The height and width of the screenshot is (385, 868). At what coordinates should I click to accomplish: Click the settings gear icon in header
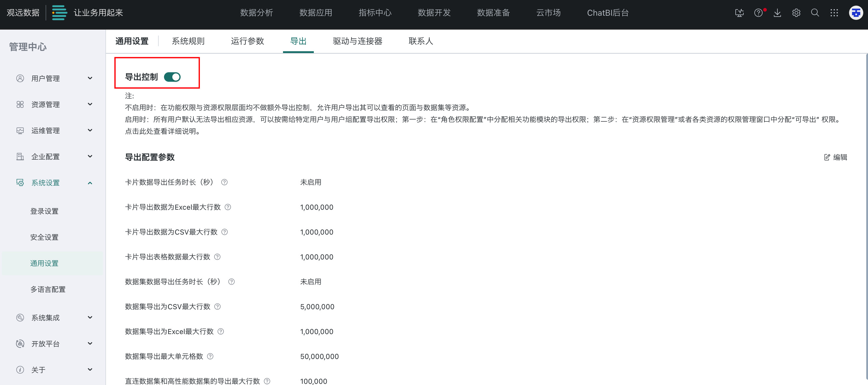796,13
